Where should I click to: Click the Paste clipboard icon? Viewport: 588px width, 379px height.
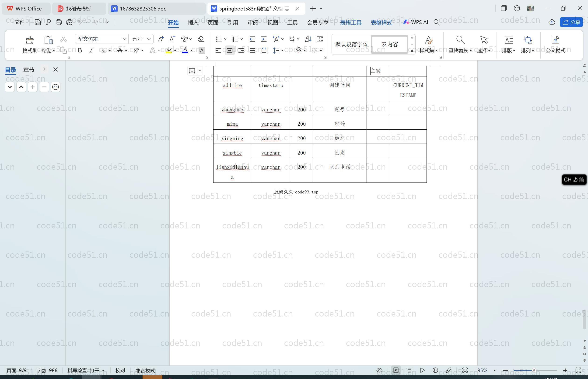(x=48, y=40)
